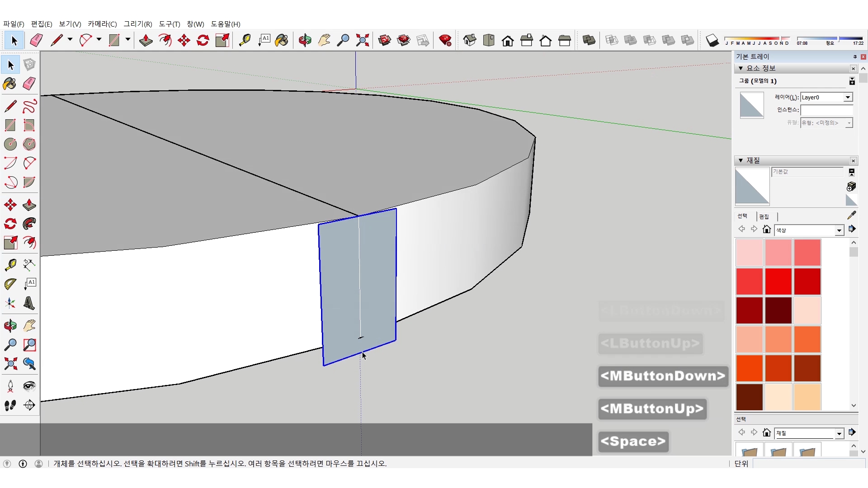Viewport: 868px width, 488px height.
Task: Open the Layer0 layer dropdown
Action: coord(848,97)
